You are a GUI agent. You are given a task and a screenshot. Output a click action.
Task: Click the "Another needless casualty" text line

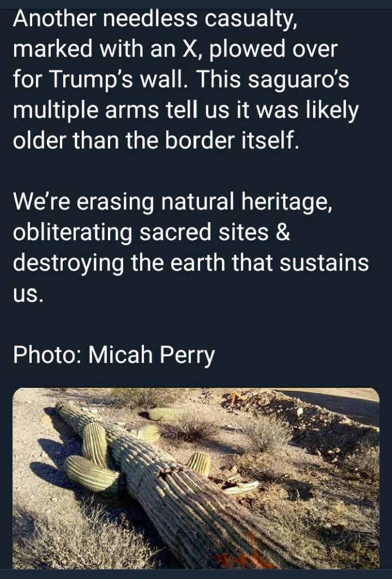[x=154, y=20]
